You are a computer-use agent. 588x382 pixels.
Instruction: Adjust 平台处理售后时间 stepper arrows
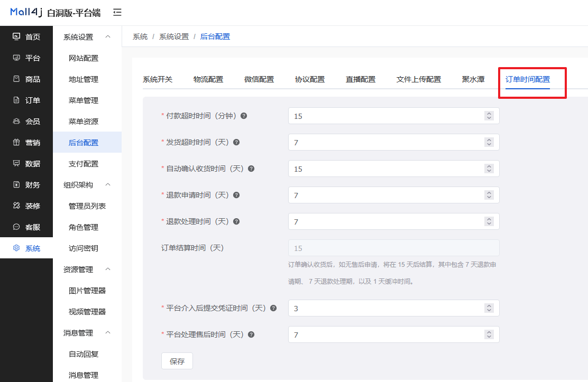pos(489,334)
